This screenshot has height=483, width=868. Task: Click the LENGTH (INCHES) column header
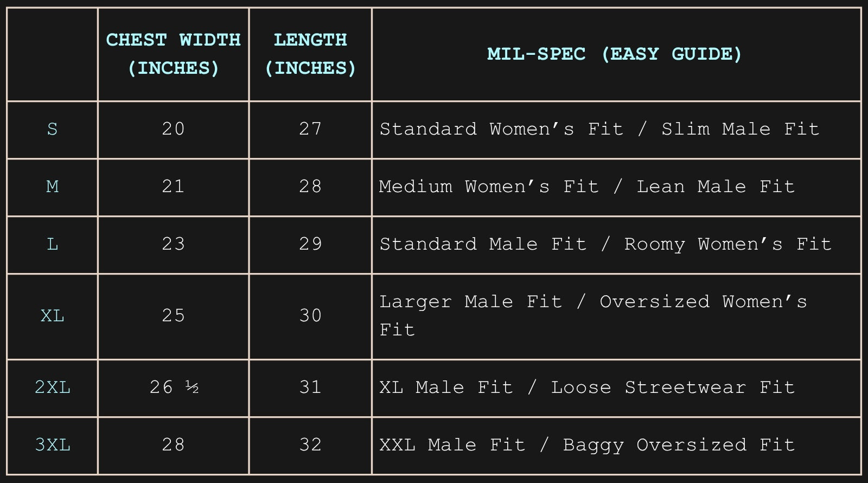coord(310,54)
